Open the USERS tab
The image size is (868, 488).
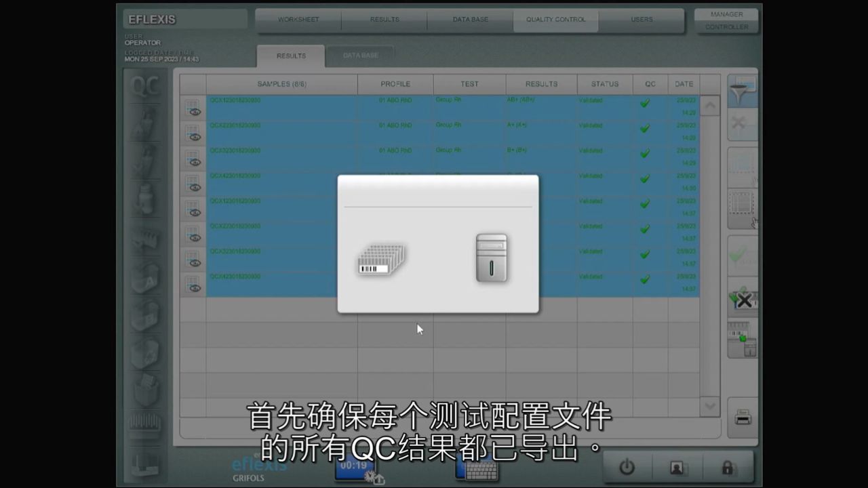642,20
